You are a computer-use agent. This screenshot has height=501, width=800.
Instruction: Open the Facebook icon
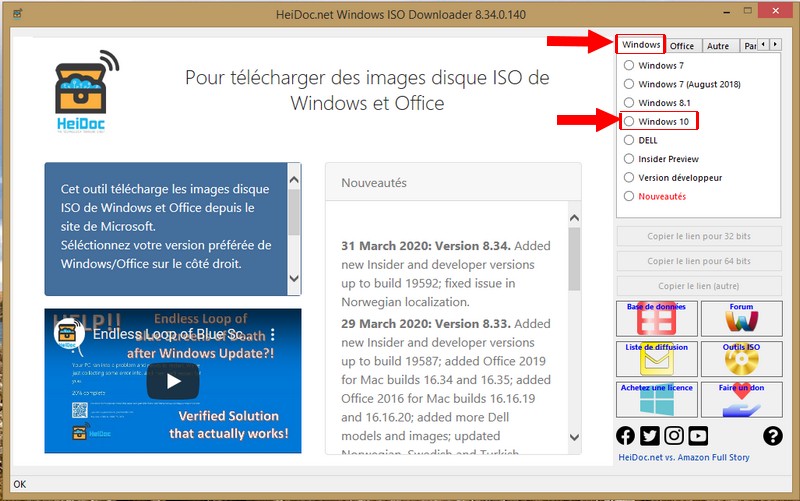pos(626,436)
